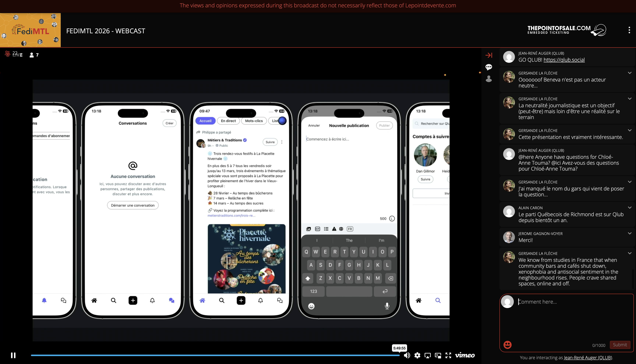Click the Submit comment button
Image resolution: width=636 pixels, height=364 pixels.
[x=620, y=345]
